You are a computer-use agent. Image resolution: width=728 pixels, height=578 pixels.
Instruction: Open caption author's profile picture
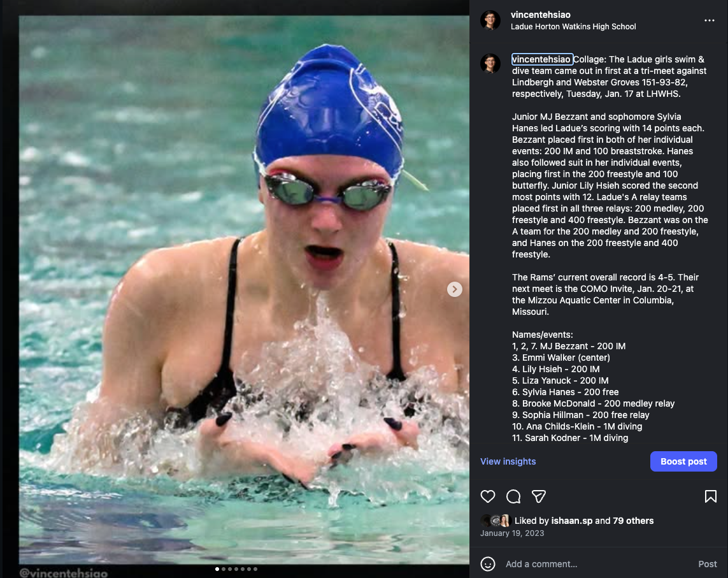[490, 64]
